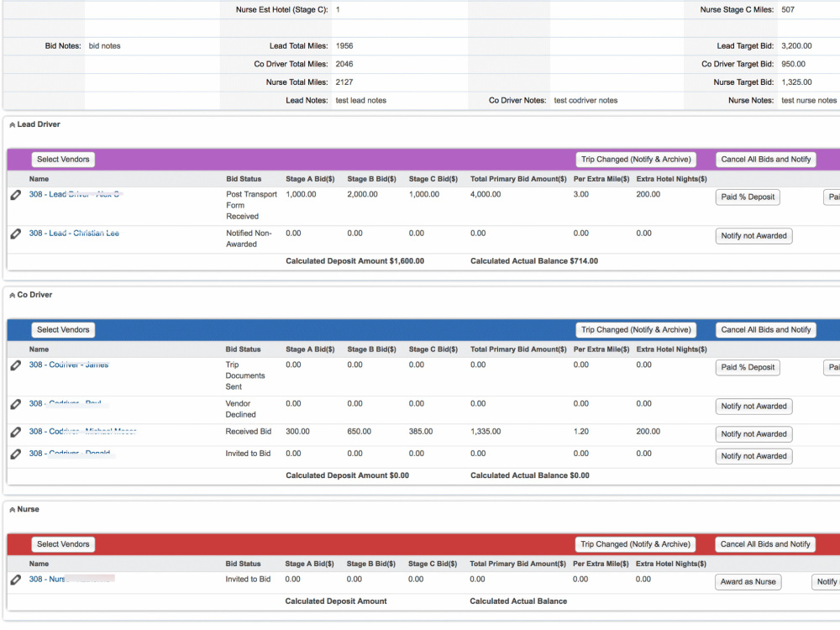Click total primary bid amount 4,000.00

click(486, 195)
